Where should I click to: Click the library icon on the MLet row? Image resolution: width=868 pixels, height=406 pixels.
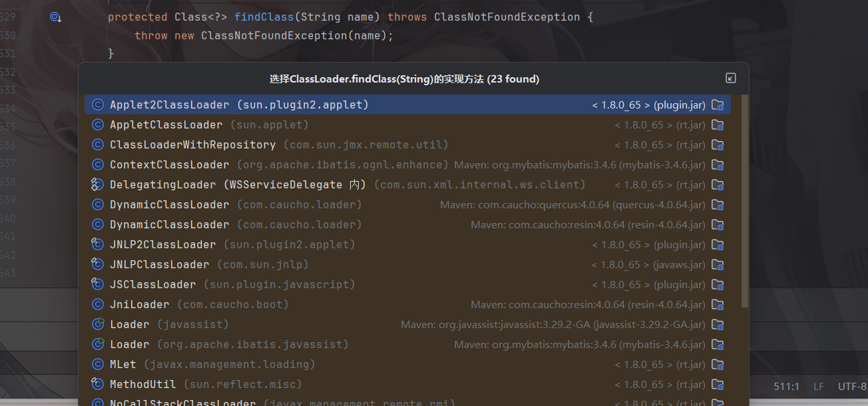[718, 364]
